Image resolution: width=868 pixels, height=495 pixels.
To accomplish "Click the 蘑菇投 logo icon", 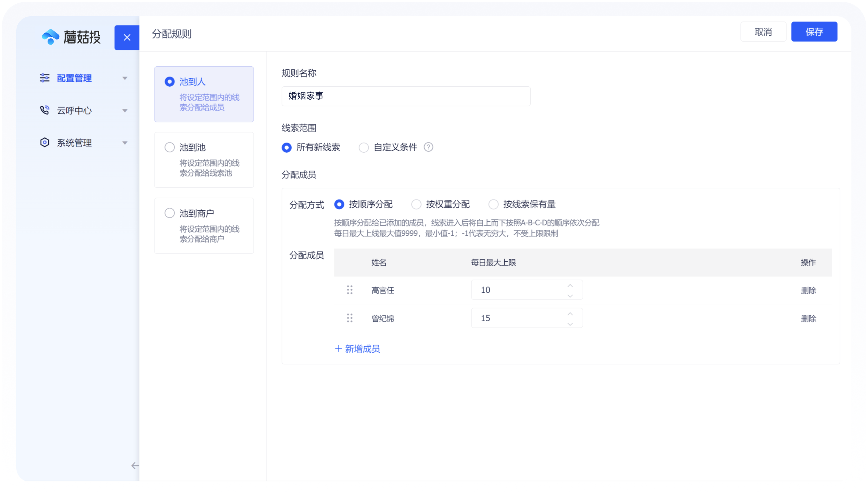I will click(x=51, y=37).
